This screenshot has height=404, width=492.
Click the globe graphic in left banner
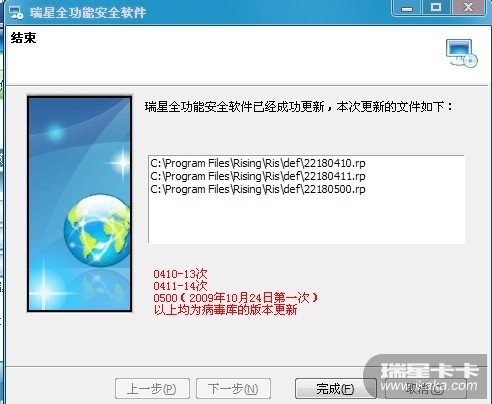coord(97,230)
